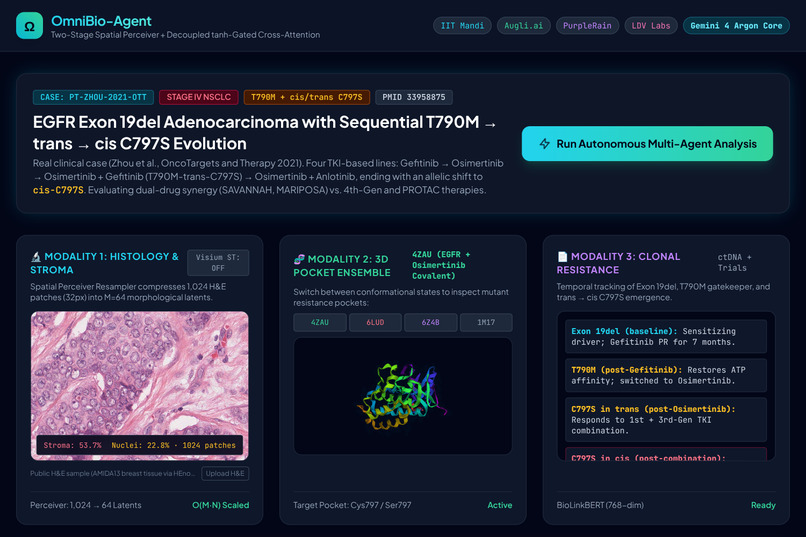Screen dimensions: 806x537
Task: Click the ctDNA + Trials label
Action: pos(735,263)
